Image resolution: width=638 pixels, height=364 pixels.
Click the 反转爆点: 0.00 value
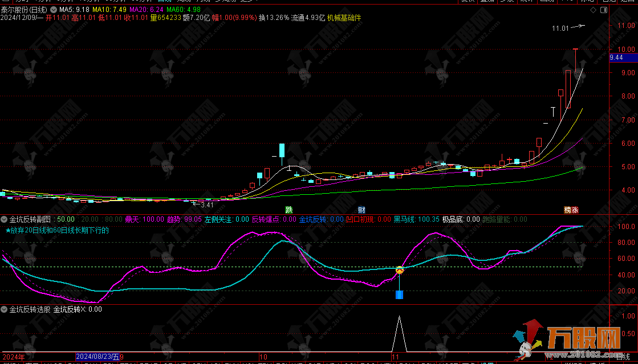[274, 219]
